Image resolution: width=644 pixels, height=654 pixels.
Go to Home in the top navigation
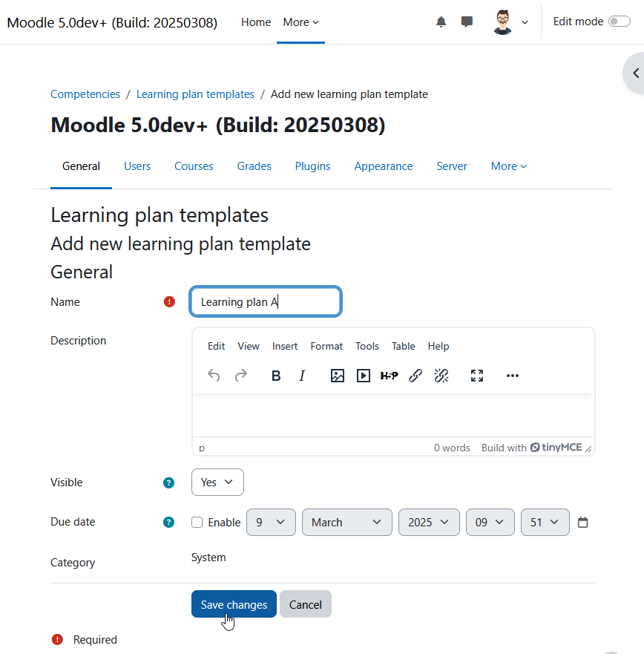(x=256, y=22)
